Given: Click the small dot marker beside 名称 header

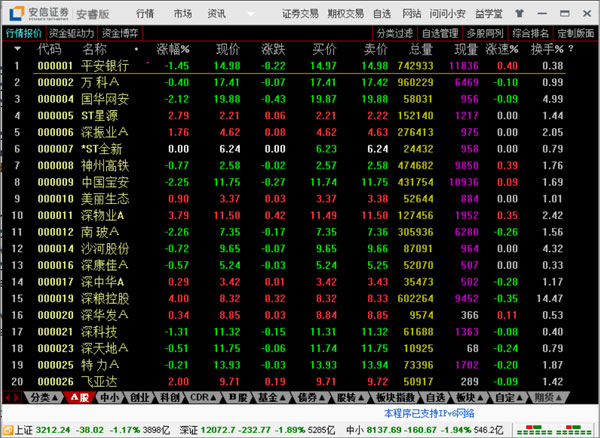Looking at the screenshot, I should (x=136, y=49).
